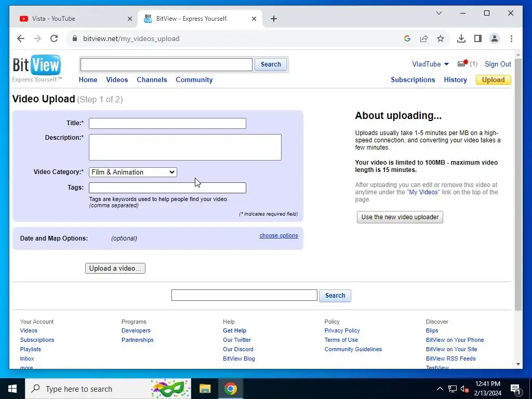Screen dimensions: 532x399
Task: Click the address bar URL
Action: pos(131,38)
